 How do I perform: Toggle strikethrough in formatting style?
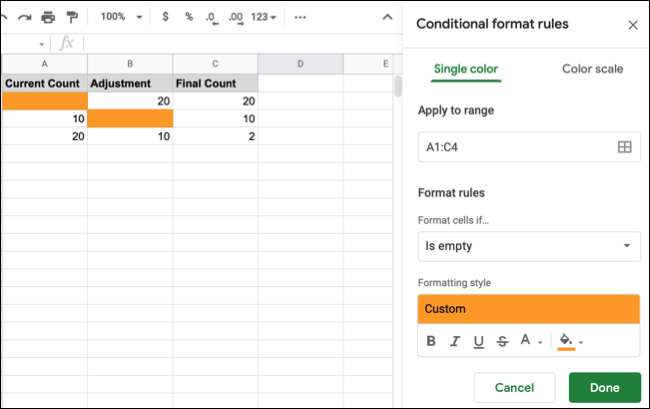[501, 341]
